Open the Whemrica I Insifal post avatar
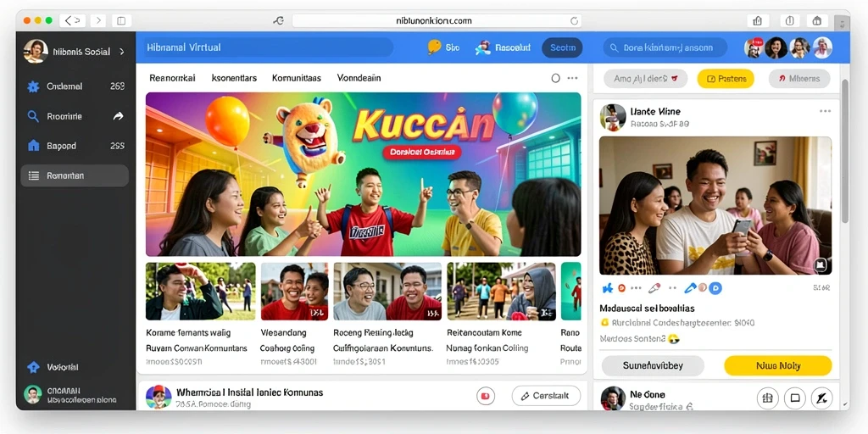This screenshot has height=434, width=868. coord(159,397)
